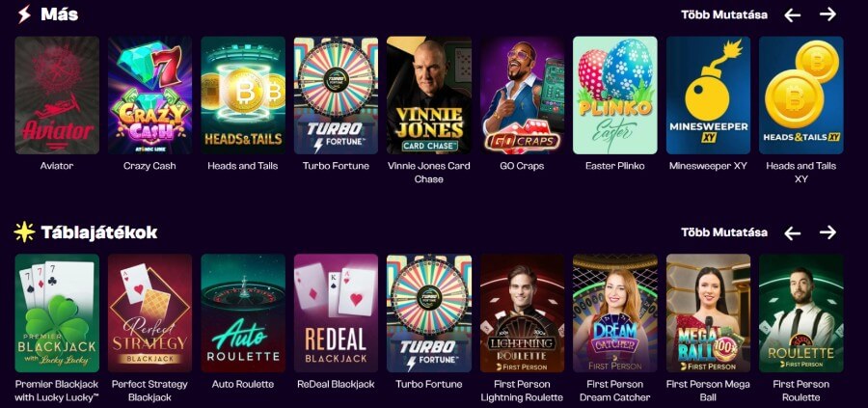This screenshot has width=868, height=408.
Task: Click the Easter Plinko thumbnail
Action: tap(615, 95)
